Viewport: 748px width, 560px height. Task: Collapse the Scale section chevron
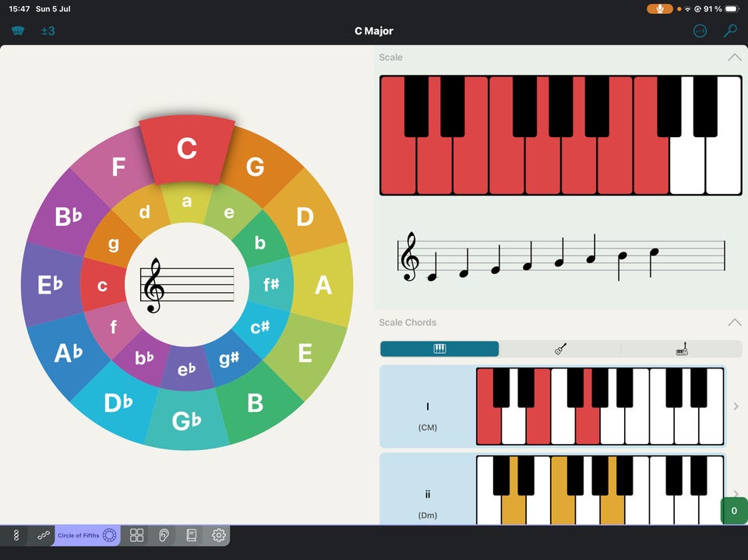[735, 57]
